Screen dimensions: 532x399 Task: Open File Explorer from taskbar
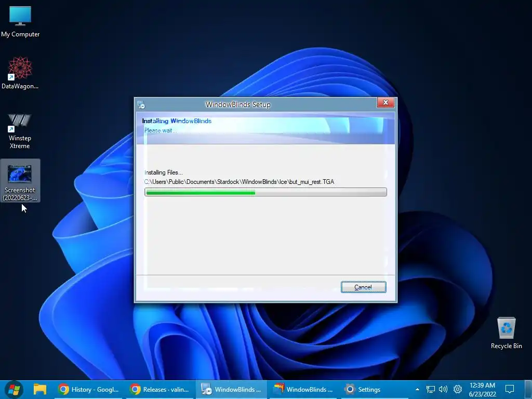pyautogui.click(x=39, y=390)
